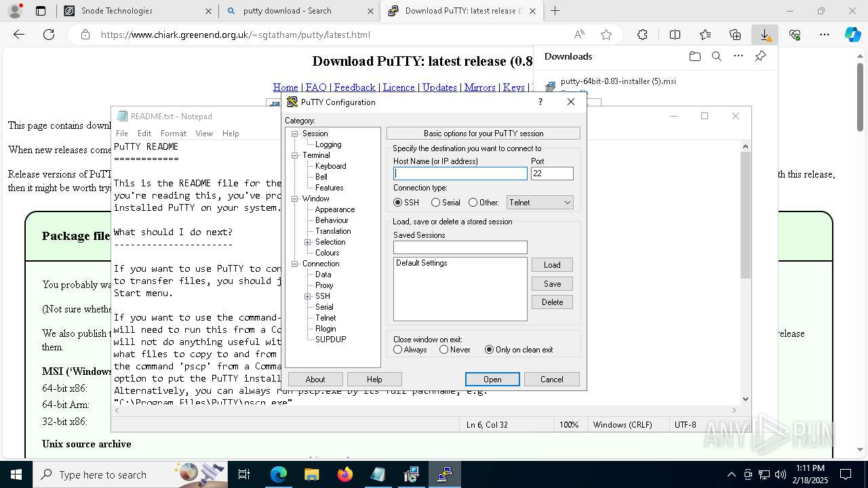The width and height of the screenshot is (868, 488).
Task: Collapse the Connection tree node
Action: (295, 264)
